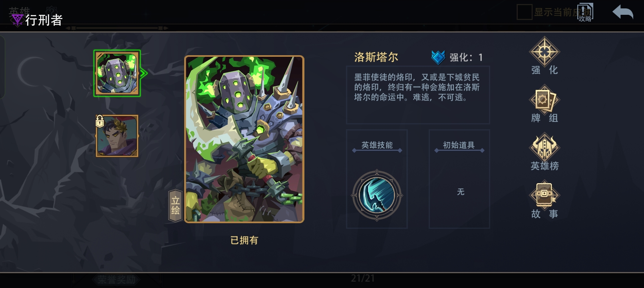Click the top progress slider bar
Screen dimensions: 644x288
(117, 28)
